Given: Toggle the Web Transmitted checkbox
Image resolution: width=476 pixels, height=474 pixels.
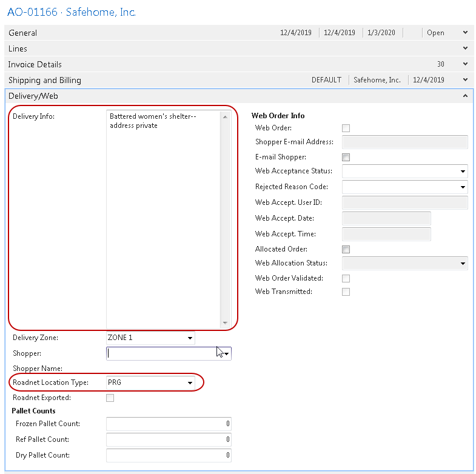Looking at the screenshot, I should pos(346,292).
